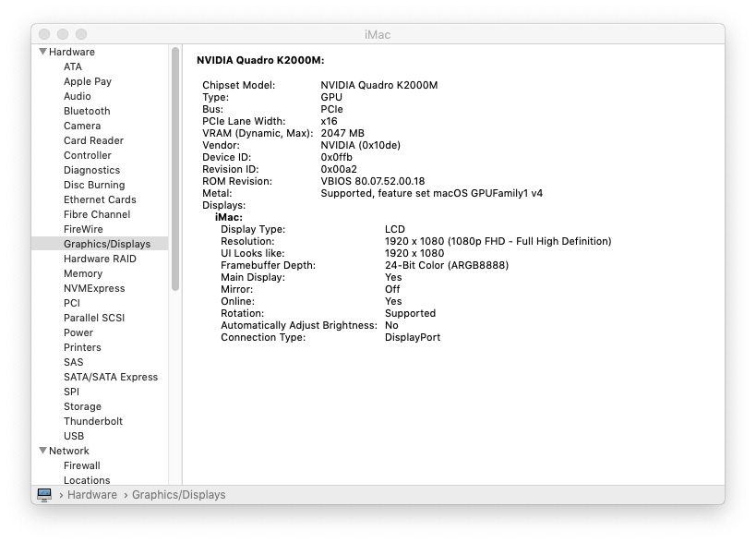Image resolution: width=756 pixels, height=543 pixels.
Task: Click the Chipset Model value text
Action: pyautogui.click(x=379, y=85)
